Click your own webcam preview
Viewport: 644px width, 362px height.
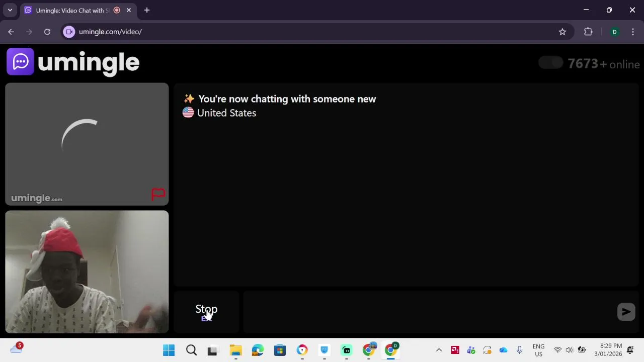click(x=87, y=271)
